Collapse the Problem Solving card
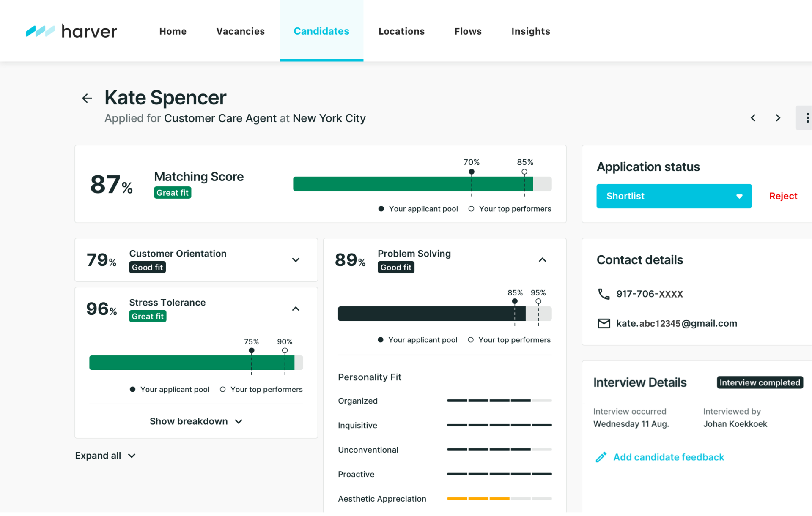Image resolution: width=812 pixels, height=516 pixels. tap(542, 260)
